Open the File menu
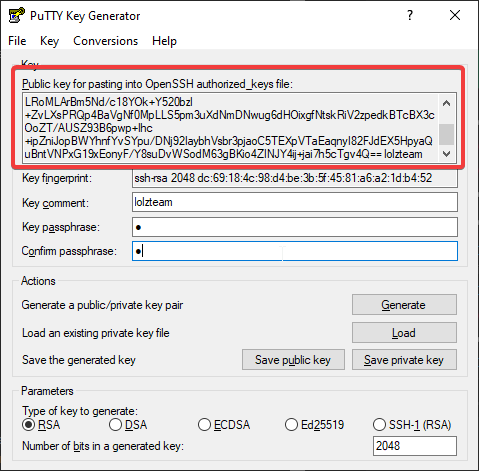Viewport: 479px width, 471px height. point(17,41)
